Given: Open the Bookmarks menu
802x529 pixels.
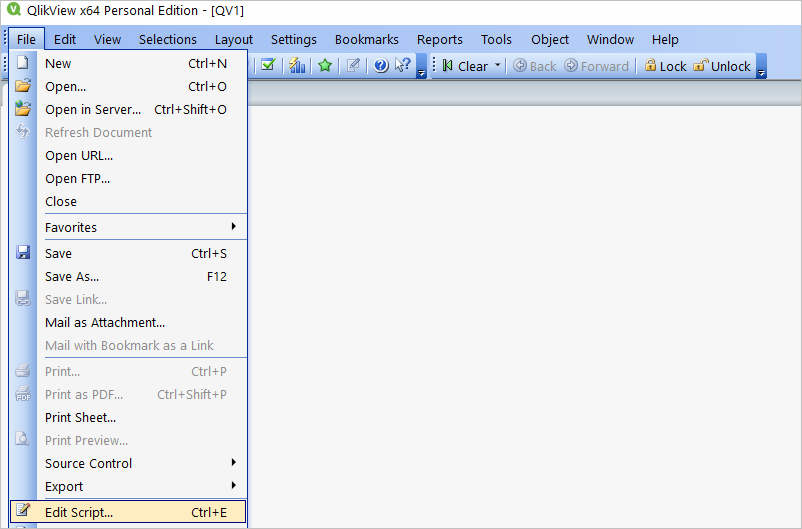Looking at the screenshot, I should pyautogui.click(x=366, y=39).
